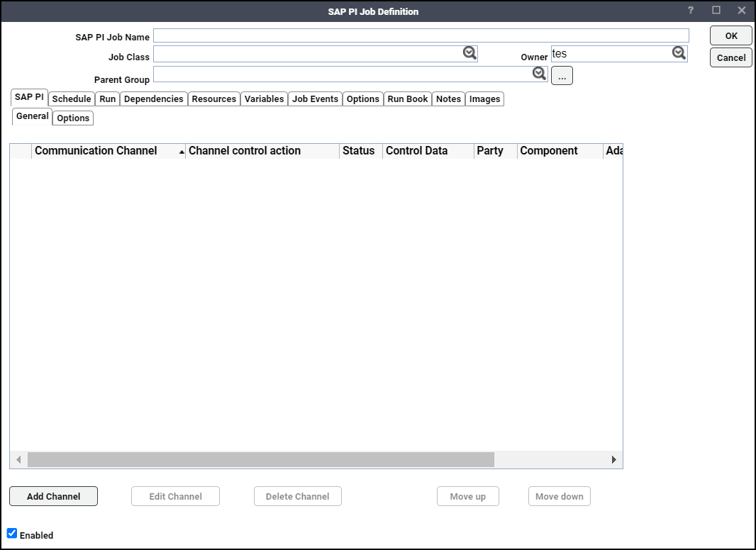Viewport: 756px width, 550px height.
Task: Click the help question mark icon
Action: (x=691, y=10)
